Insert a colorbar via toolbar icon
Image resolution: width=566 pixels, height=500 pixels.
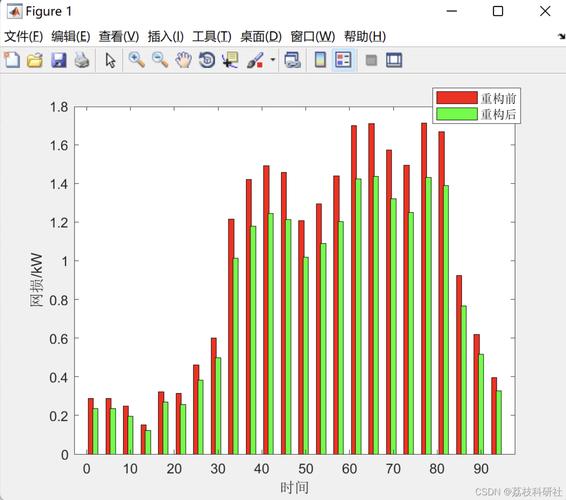click(321, 60)
